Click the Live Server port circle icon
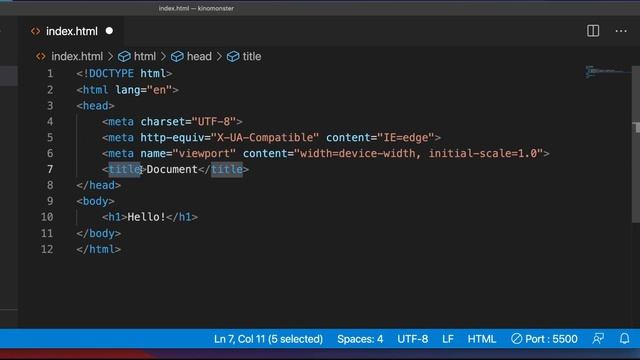640x360 pixels. pos(516,339)
